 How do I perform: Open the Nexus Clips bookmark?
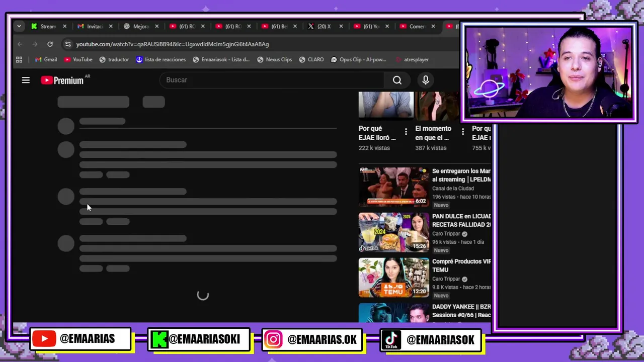pos(274,59)
